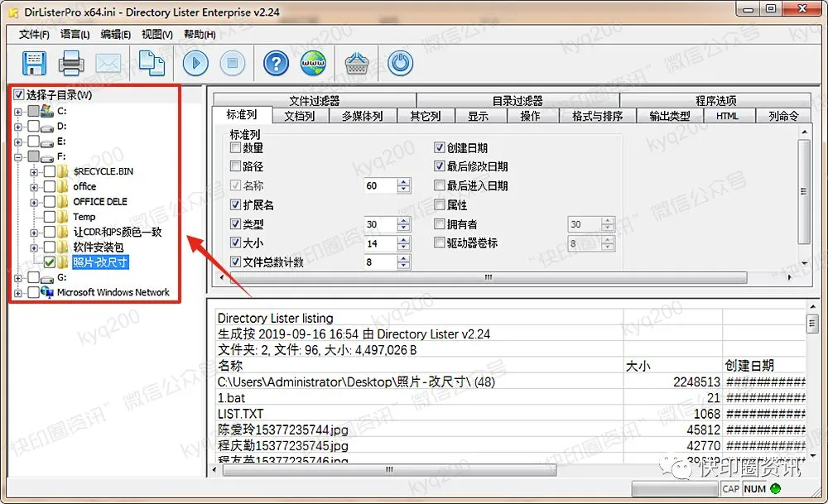Expand the G: drive tree node
The width and height of the screenshot is (828, 504).
coord(18,278)
